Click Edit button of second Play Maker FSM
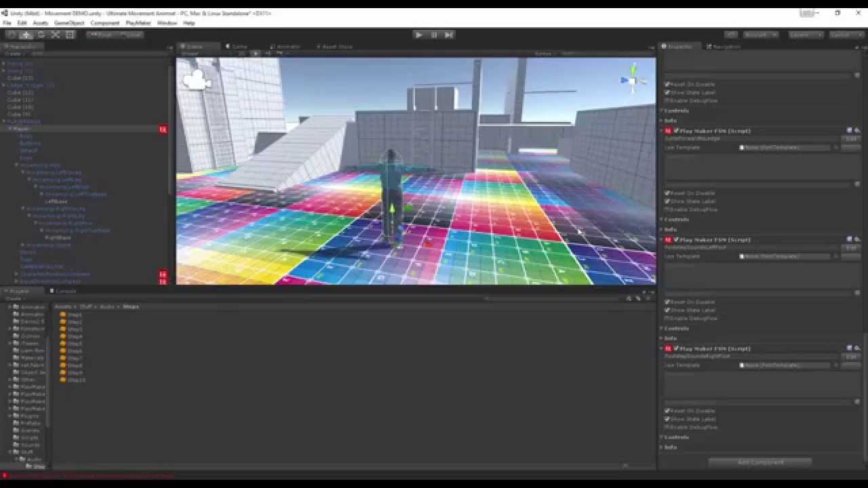Image resolution: width=868 pixels, height=488 pixels. pos(850,248)
